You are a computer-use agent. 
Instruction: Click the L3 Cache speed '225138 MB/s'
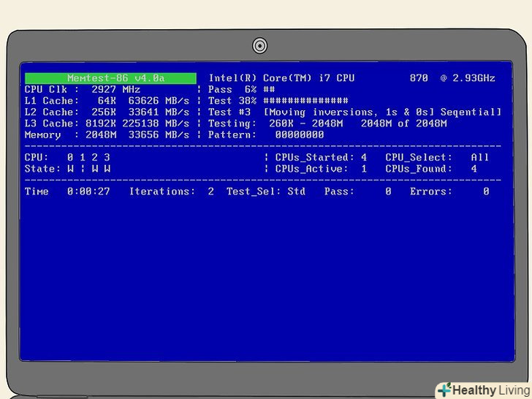pyautogui.click(x=156, y=123)
